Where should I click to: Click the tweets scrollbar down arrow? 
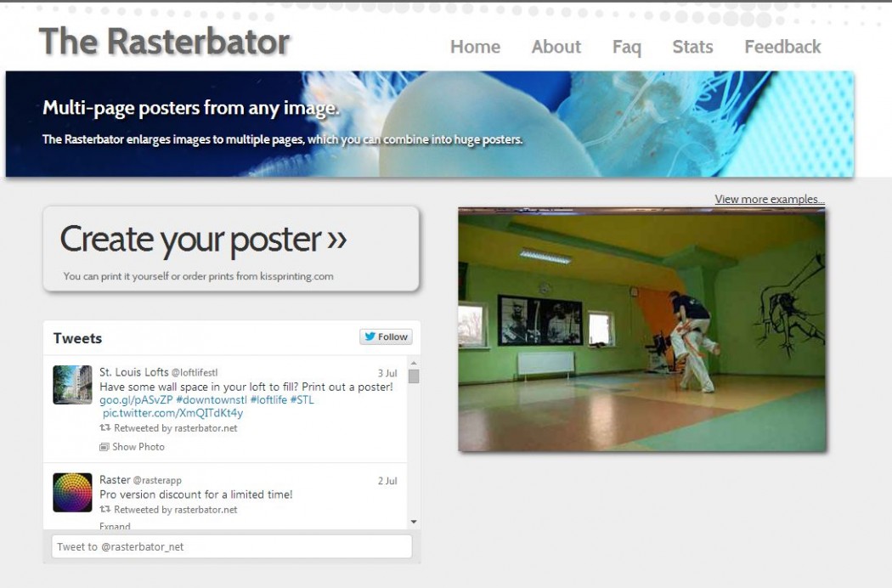tap(414, 522)
